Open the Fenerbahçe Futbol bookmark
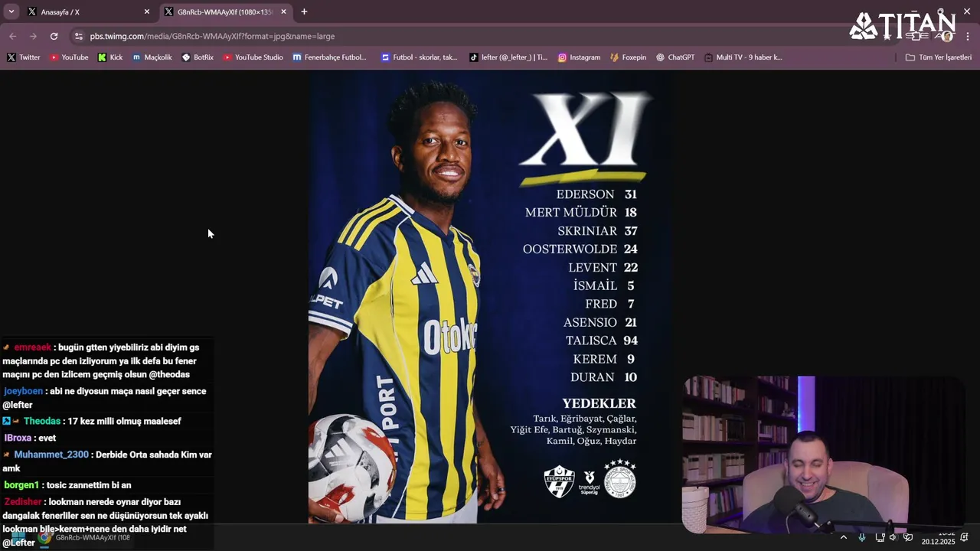This screenshot has width=980, height=551. click(330, 57)
